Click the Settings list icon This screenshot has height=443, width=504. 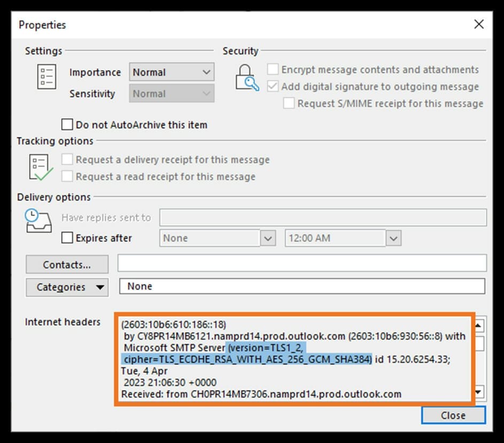tap(46, 77)
